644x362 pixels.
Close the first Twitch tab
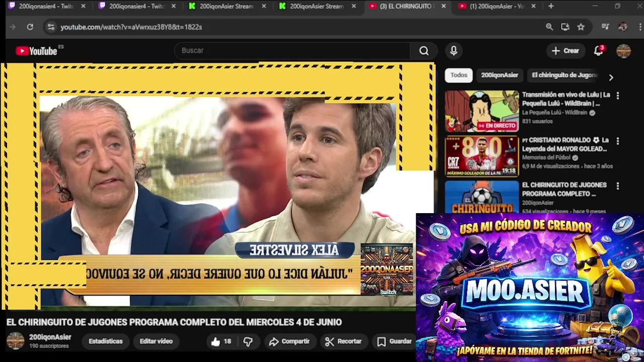pos(84,6)
